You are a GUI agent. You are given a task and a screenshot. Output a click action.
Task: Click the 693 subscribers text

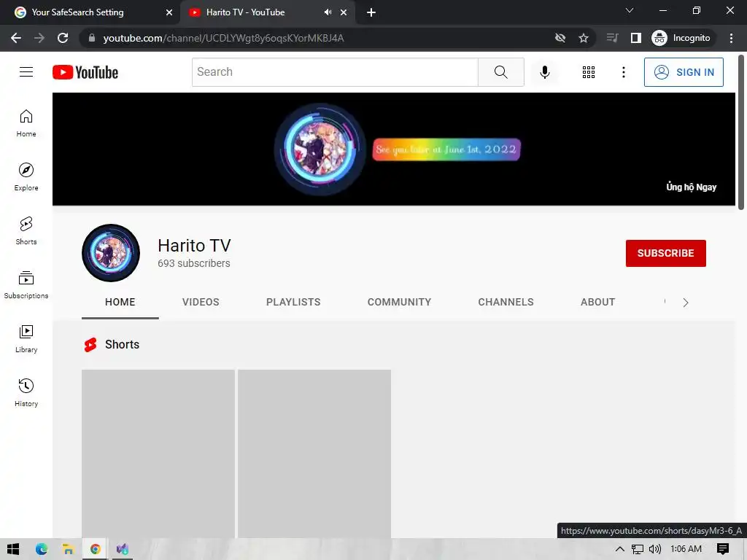194,263
